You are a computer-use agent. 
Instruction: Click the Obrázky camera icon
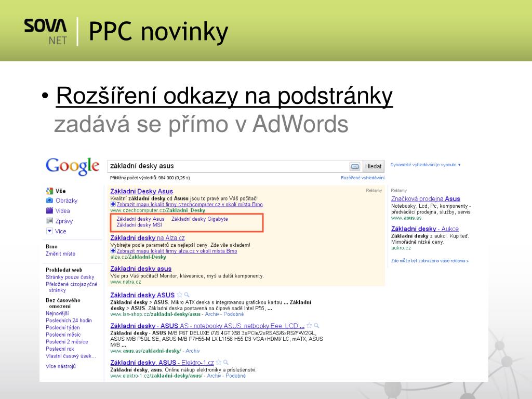(x=49, y=201)
